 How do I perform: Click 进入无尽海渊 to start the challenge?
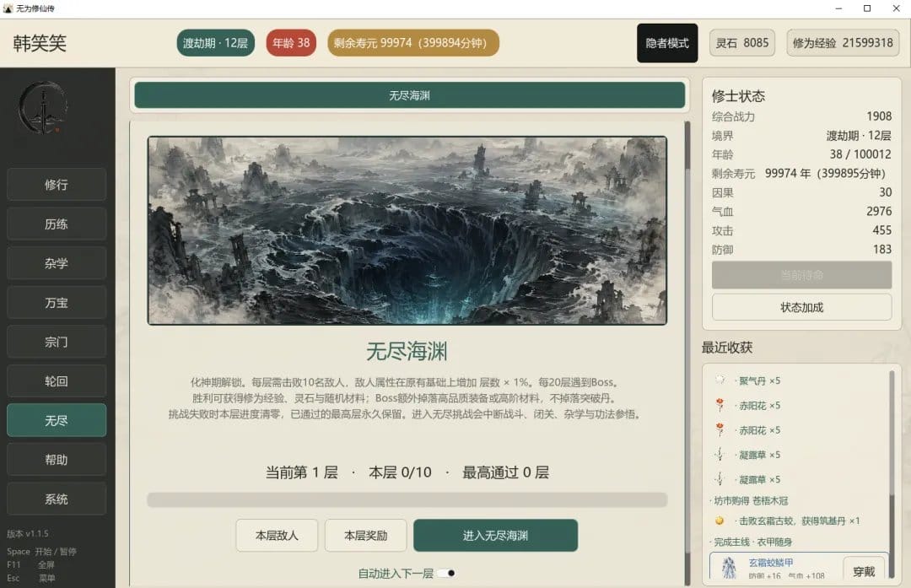point(496,535)
